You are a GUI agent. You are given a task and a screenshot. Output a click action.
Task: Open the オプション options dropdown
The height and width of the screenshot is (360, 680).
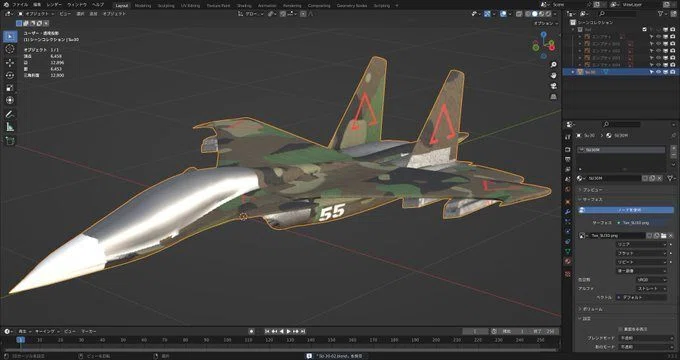546,23
